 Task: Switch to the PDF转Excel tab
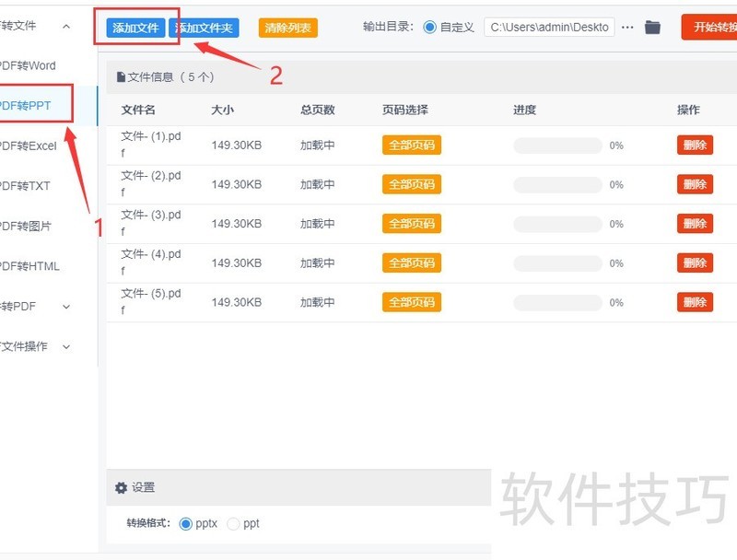click(27, 145)
